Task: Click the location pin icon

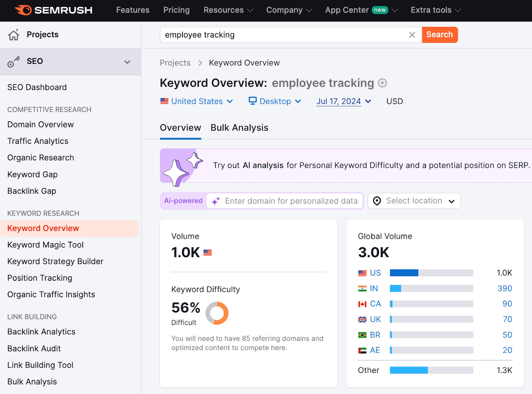Action: point(377,201)
